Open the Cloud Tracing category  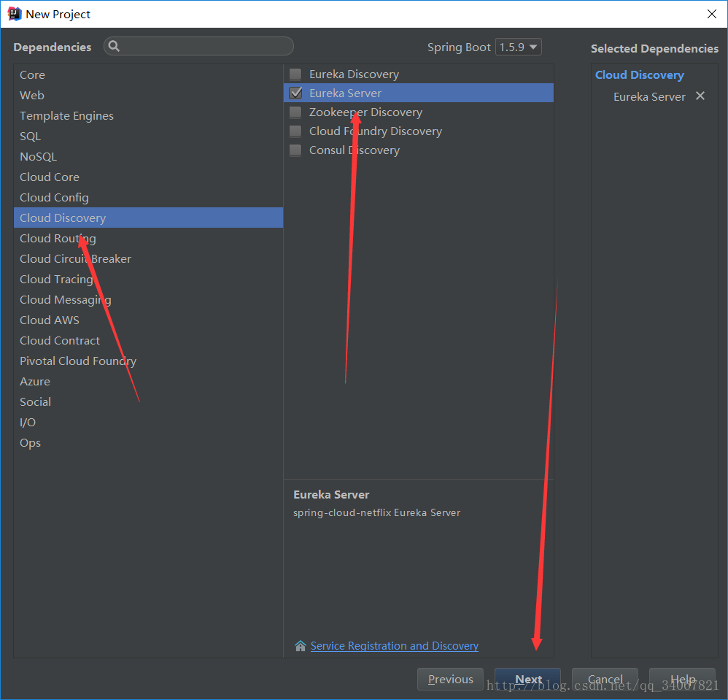148,279
